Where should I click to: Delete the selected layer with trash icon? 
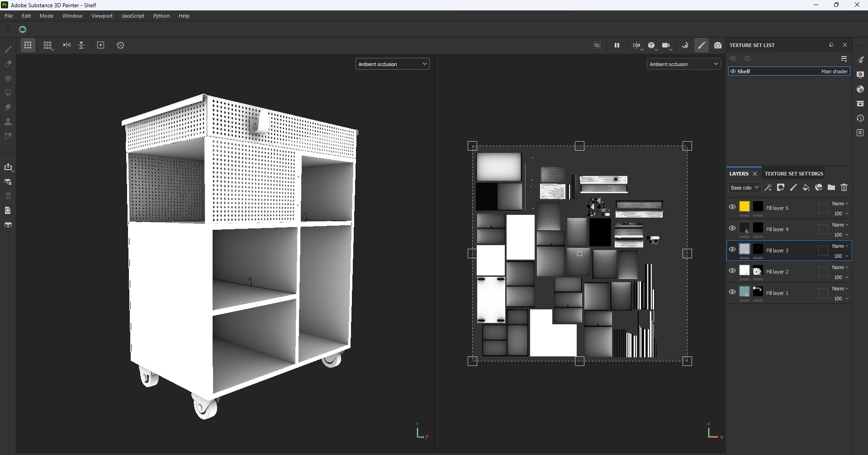(x=844, y=188)
